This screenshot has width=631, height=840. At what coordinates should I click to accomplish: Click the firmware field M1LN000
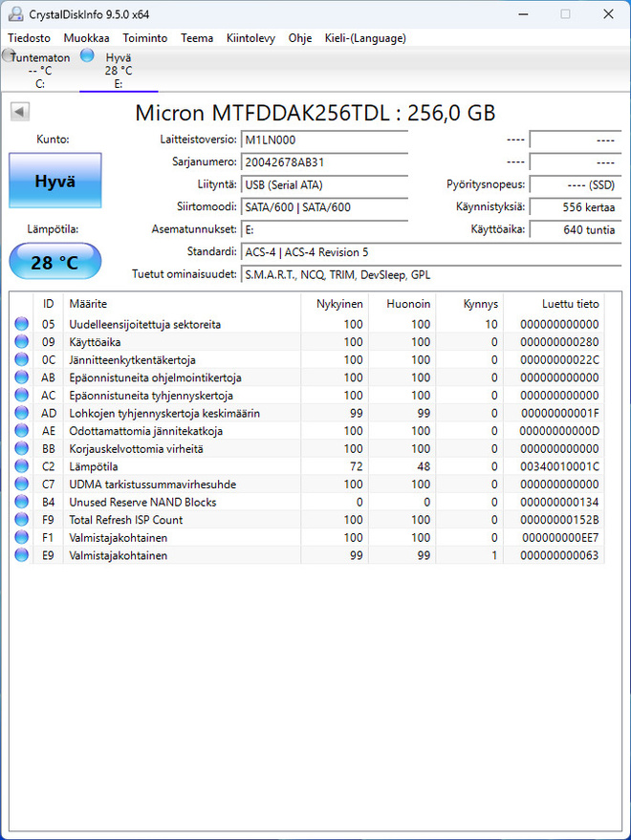[x=324, y=140]
